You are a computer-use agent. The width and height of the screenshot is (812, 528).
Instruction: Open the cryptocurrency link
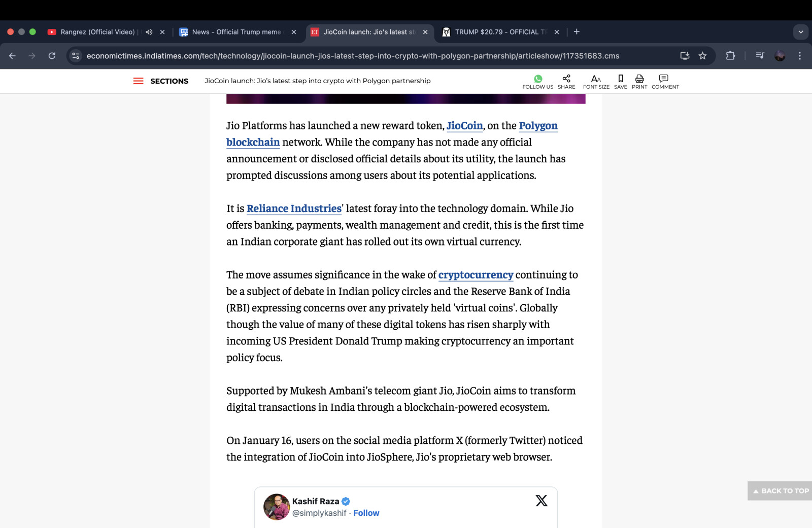pos(476,275)
